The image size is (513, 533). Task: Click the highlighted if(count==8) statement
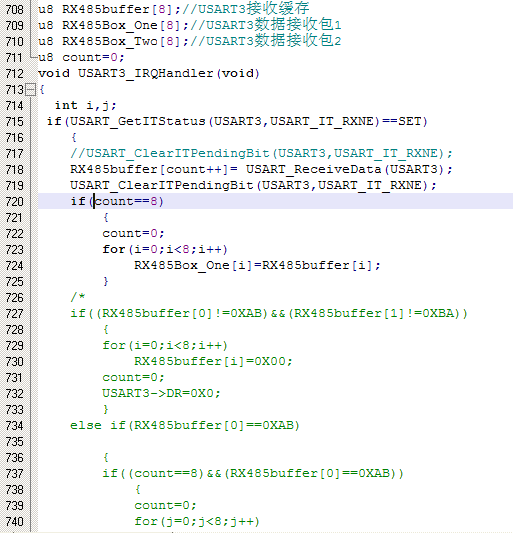[x=117, y=201]
